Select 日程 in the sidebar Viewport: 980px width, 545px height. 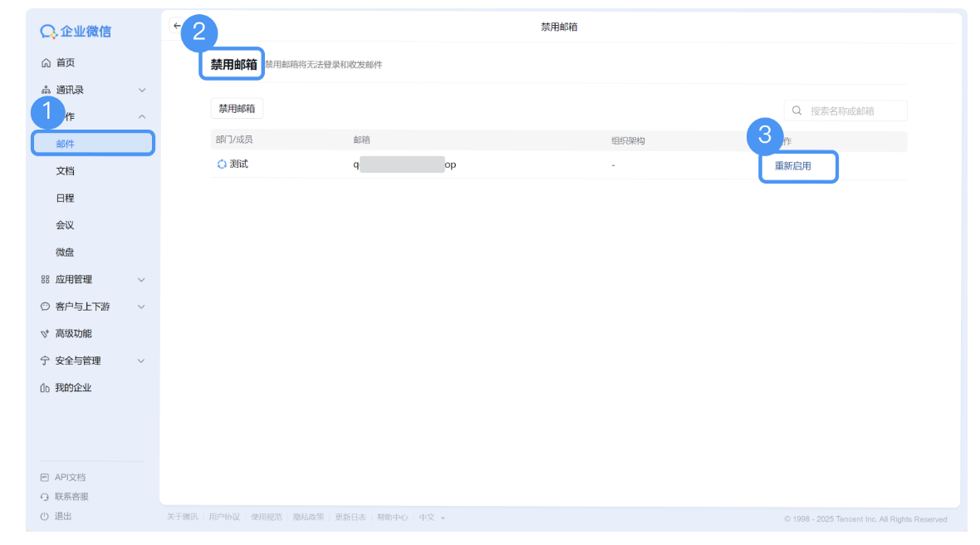tap(65, 198)
